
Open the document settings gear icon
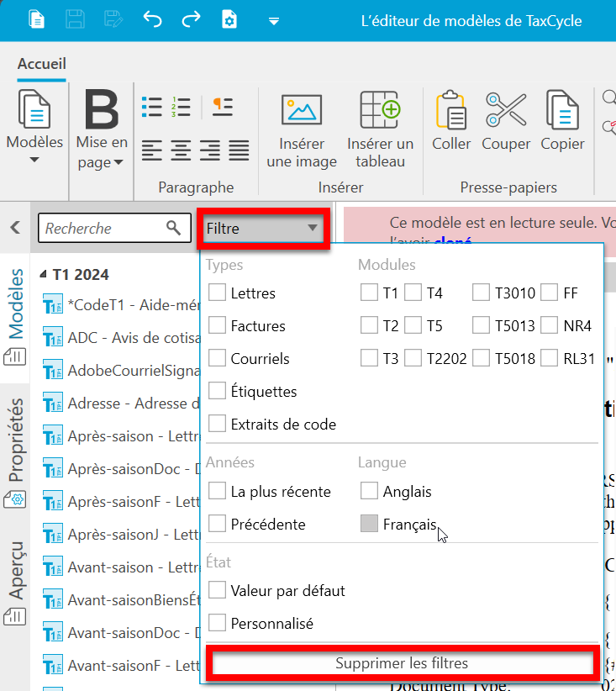[229, 20]
